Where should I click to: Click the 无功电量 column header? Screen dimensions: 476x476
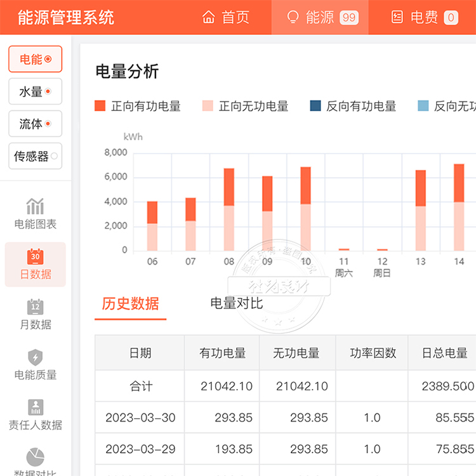pos(296,353)
